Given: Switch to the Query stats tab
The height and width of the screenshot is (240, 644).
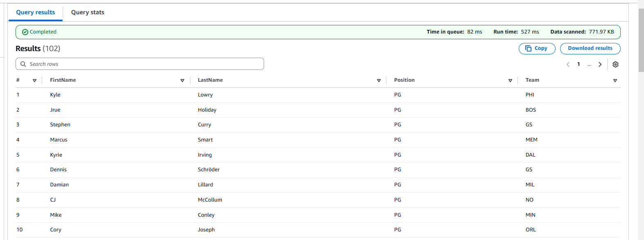Looking at the screenshot, I should point(88,12).
